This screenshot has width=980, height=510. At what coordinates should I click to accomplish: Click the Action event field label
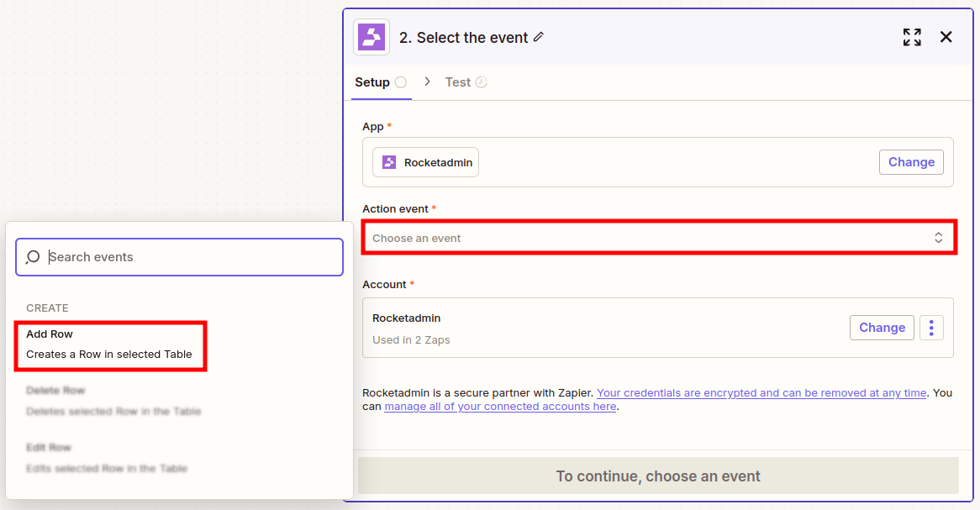click(395, 208)
